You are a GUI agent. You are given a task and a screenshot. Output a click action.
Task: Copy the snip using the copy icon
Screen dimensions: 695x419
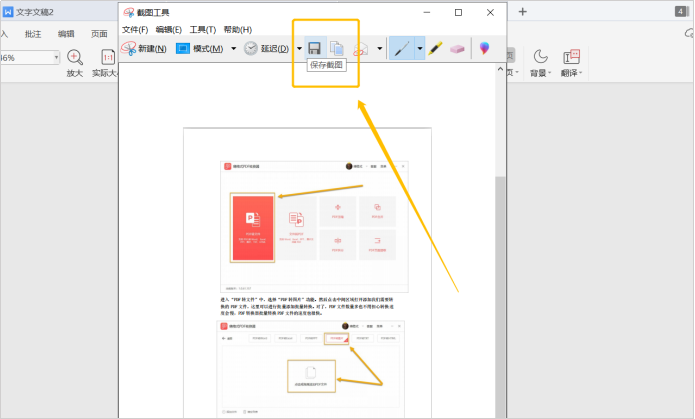pos(337,48)
